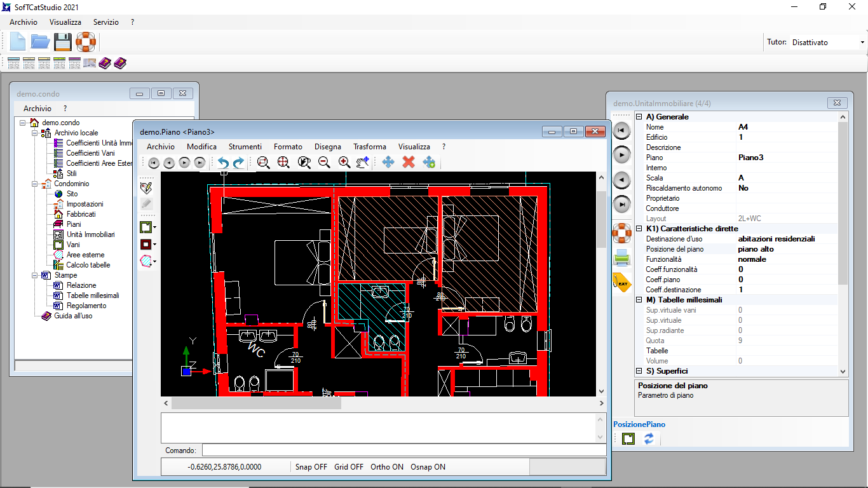Click the Comando input field

[403, 451]
